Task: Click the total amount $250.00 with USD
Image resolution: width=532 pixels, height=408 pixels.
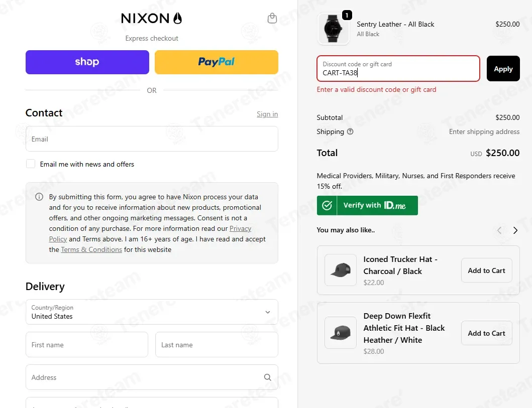Action: pyautogui.click(x=495, y=153)
